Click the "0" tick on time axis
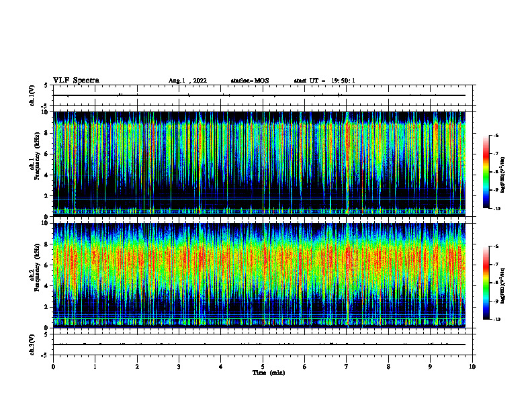Screen dimensions: 532x411 [x=53, y=367]
